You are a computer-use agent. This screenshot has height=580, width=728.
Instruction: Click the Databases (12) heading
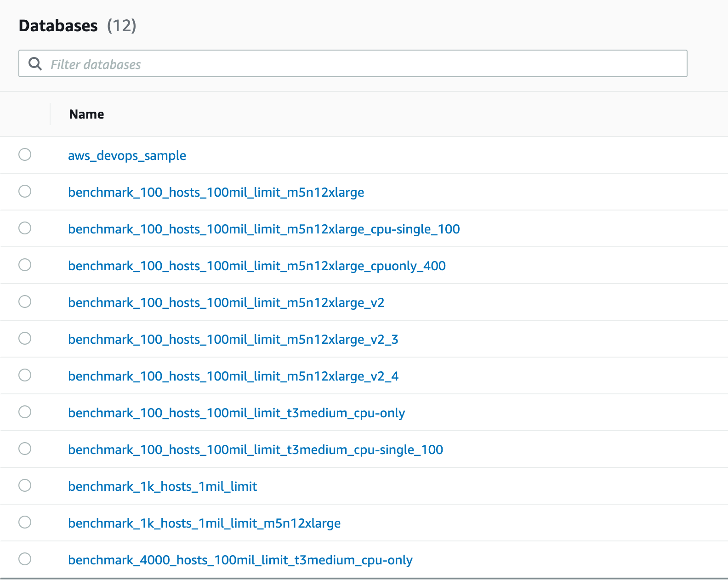(77, 26)
